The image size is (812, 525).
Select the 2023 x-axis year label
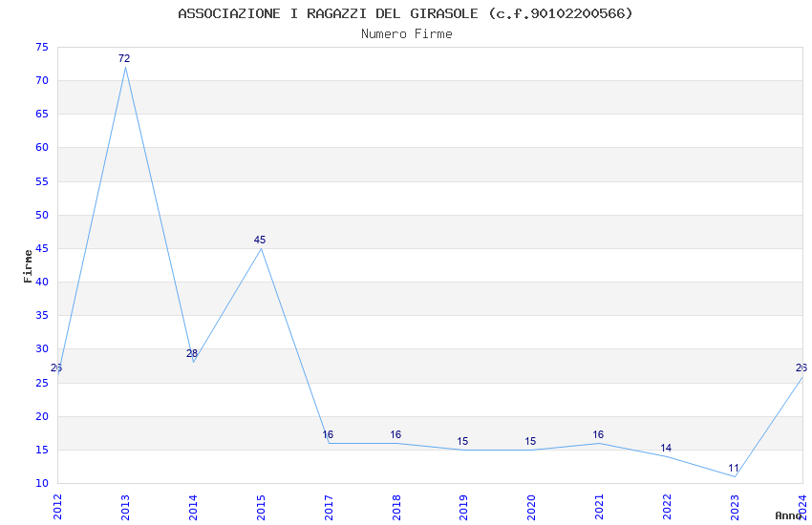tap(735, 506)
